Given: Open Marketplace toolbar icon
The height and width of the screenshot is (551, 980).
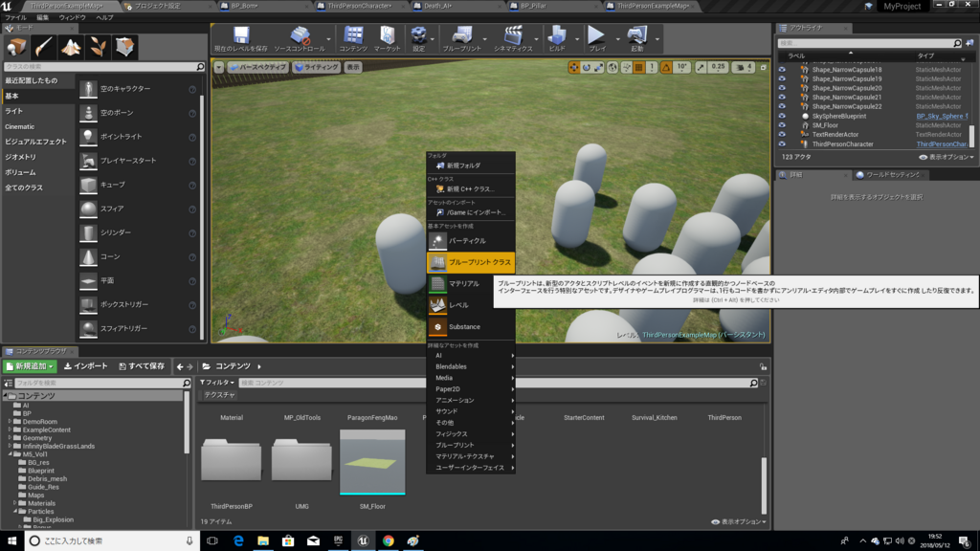Looking at the screenshot, I should click(x=387, y=38).
